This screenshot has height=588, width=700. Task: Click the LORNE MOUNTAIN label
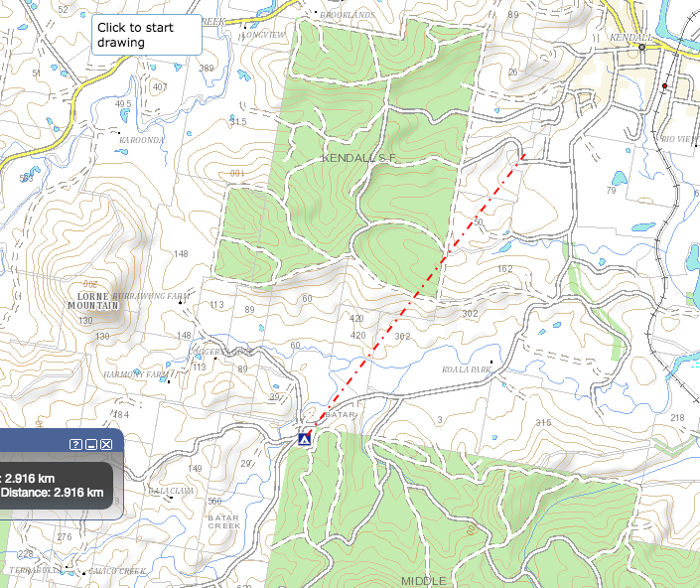93,301
